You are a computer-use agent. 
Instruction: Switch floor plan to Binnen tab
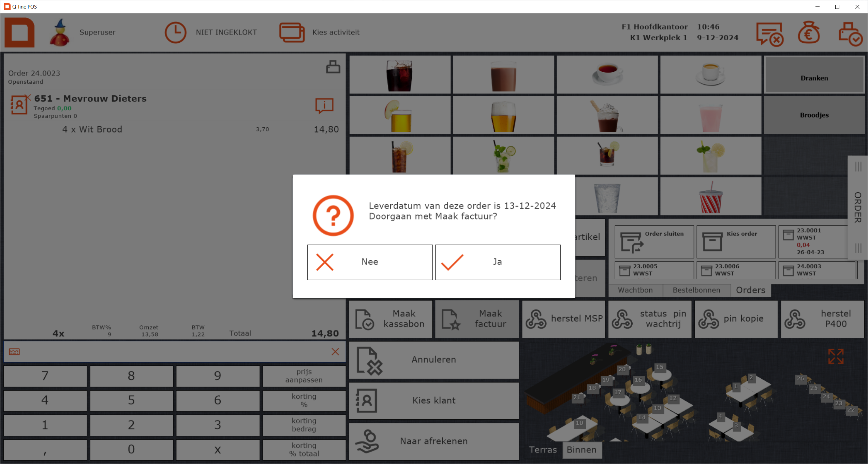(582, 450)
